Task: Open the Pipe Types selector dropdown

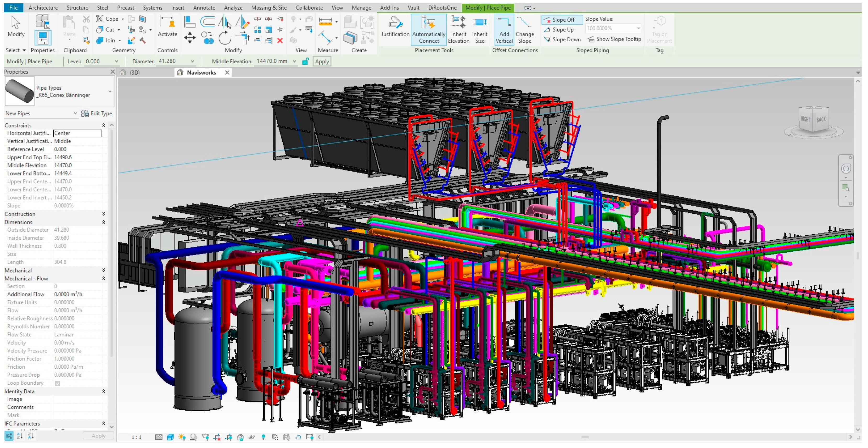Action: pyautogui.click(x=110, y=91)
